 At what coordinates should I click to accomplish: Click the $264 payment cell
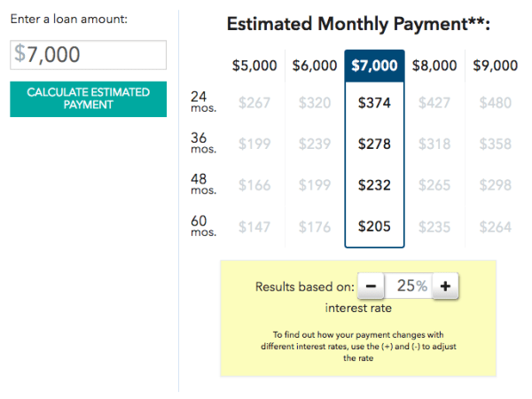click(495, 227)
